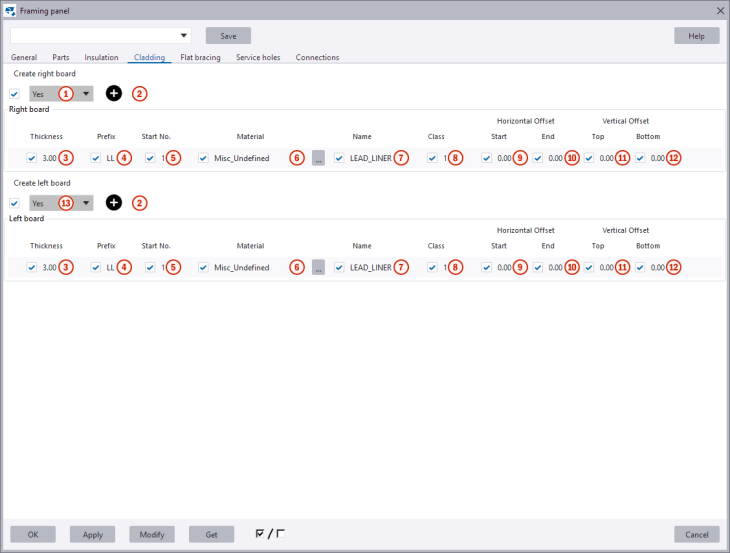Click the Cancel button
The width and height of the screenshot is (730, 553).
696,534
